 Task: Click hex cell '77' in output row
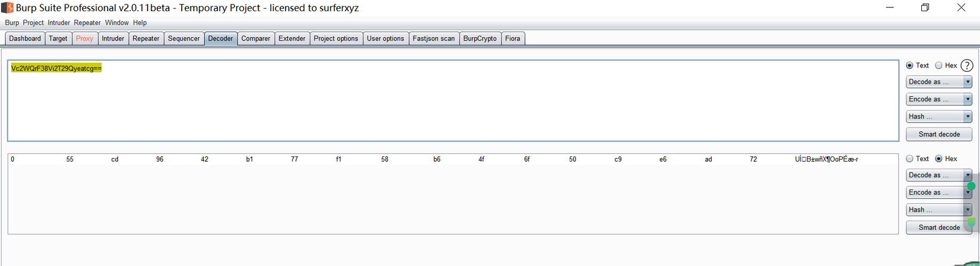[295, 159]
